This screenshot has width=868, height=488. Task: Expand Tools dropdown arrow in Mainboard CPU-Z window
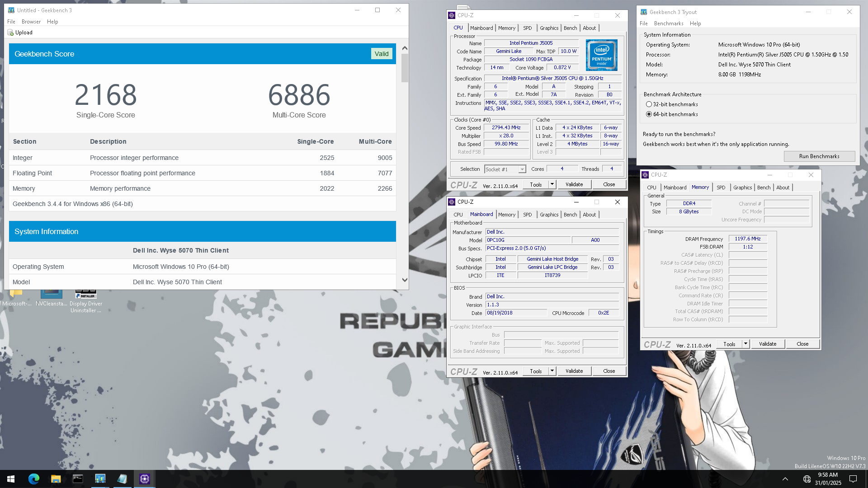552,371
